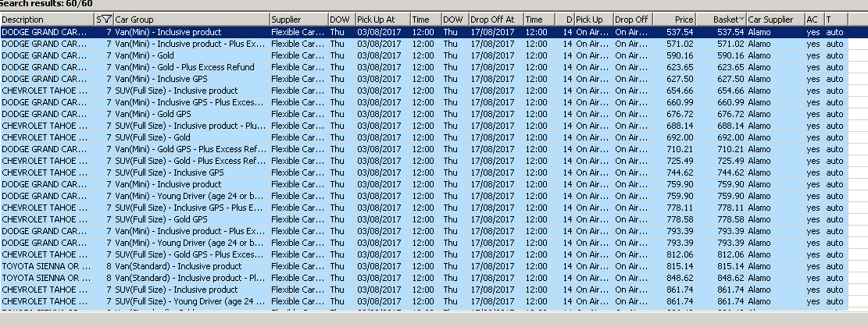This screenshot has height=327, width=868.
Task: Select 815.14 in the Price column
Action: point(674,266)
